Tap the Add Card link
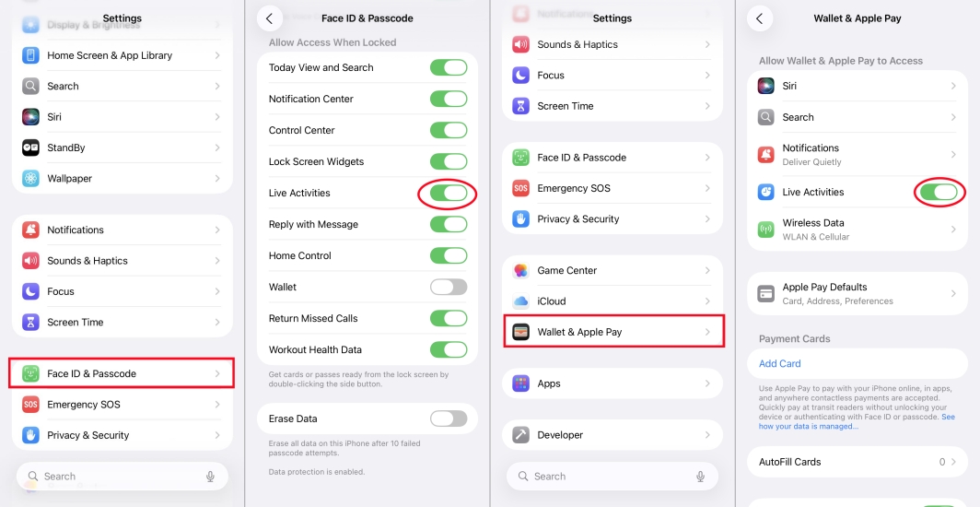Image resolution: width=980 pixels, height=507 pixels. [x=779, y=363]
